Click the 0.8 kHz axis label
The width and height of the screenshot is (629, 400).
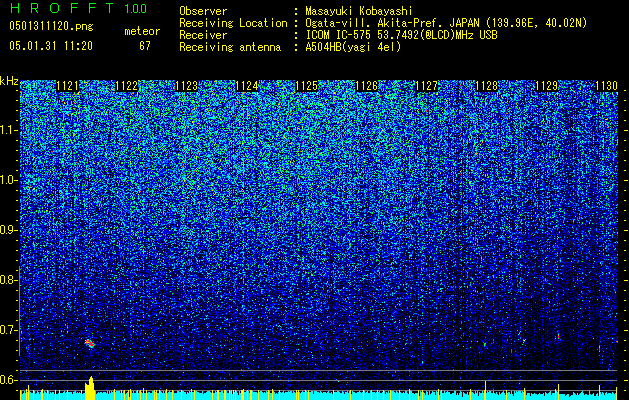pos(9,280)
